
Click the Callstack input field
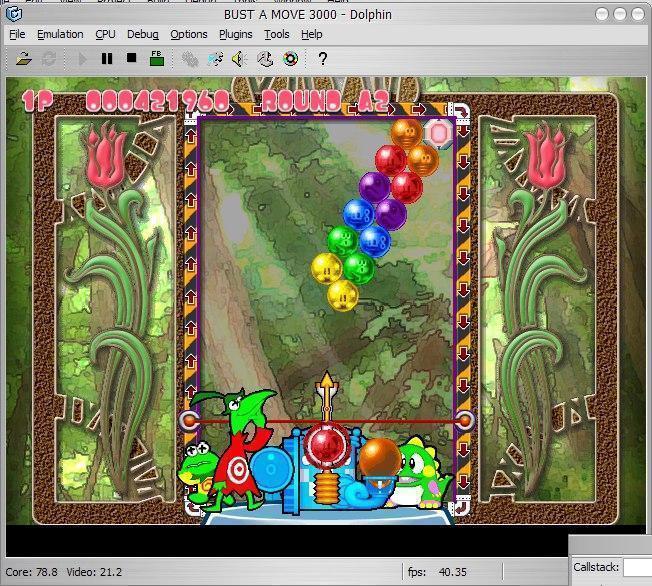click(x=637, y=567)
